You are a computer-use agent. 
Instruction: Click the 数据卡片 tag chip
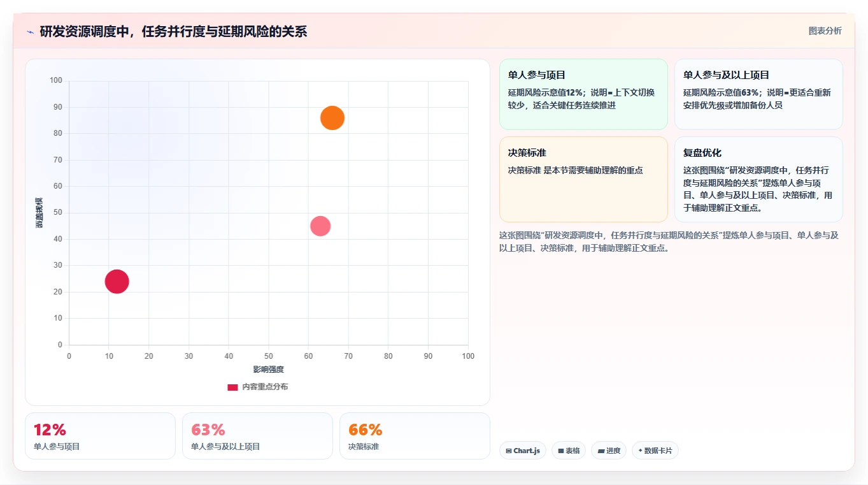click(x=655, y=451)
